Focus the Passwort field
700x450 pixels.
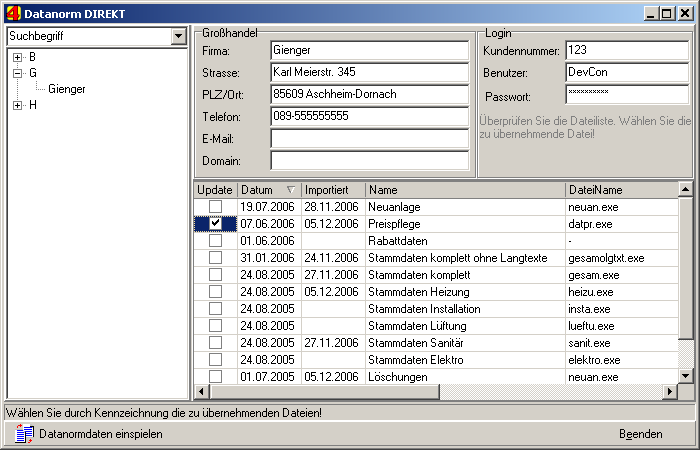626,96
